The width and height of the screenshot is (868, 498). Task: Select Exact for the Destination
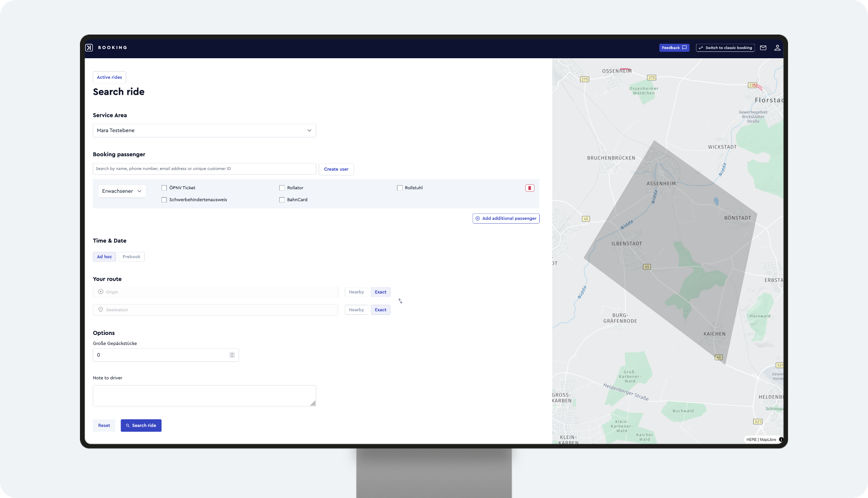pos(381,310)
